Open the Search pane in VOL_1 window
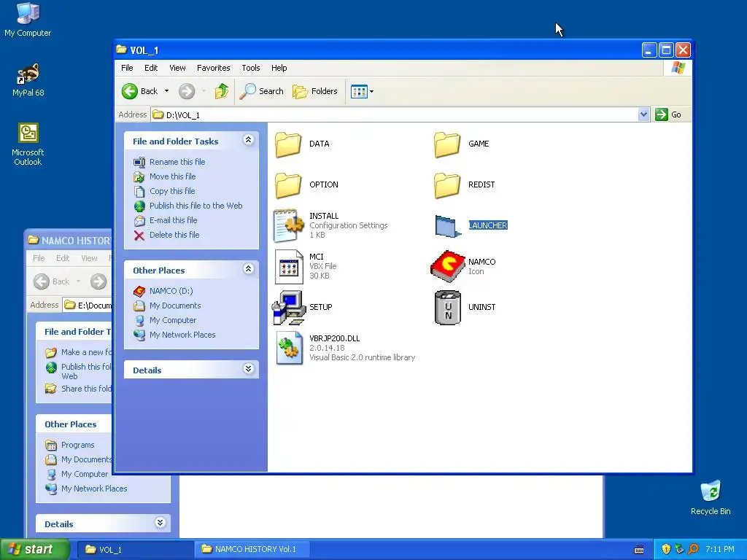The image size is (747, 560). (262, 91)
